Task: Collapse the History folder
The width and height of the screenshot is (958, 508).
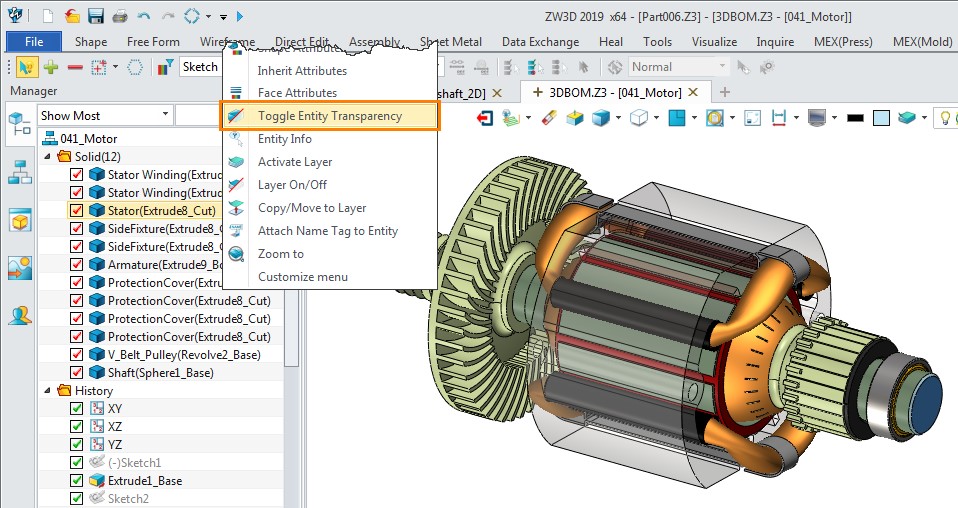Action: tap(48, 390)
